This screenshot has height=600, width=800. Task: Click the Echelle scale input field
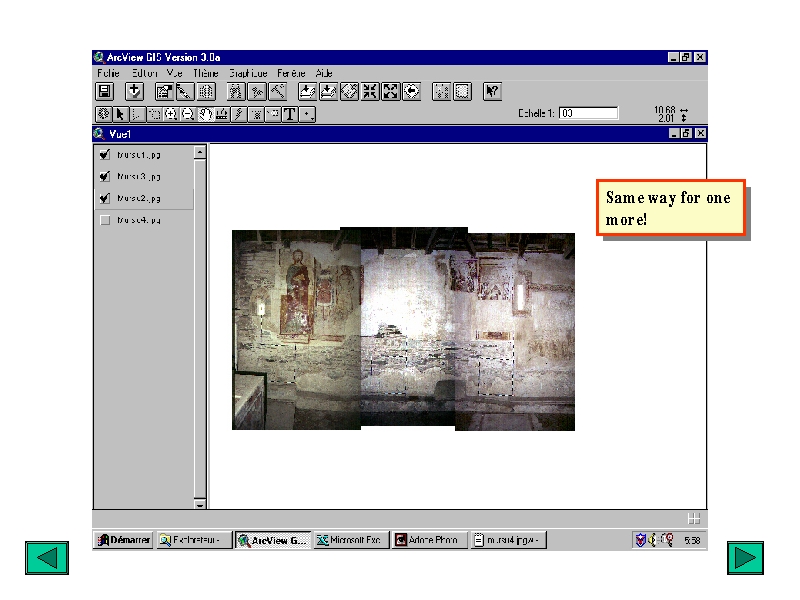tap(588, 113)
